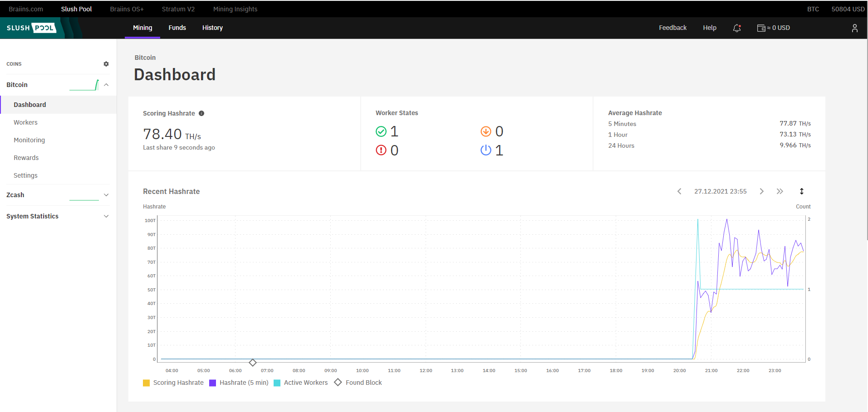Click the Zcash coin label in sidebar
Screen dimensions: 868x412
[x=15, y=195]
